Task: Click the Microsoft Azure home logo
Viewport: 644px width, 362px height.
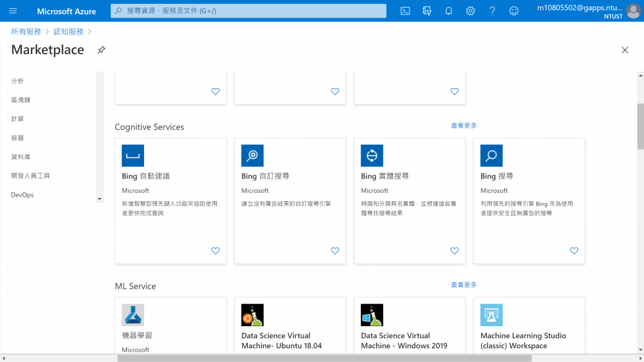Action: pos(67,11)
